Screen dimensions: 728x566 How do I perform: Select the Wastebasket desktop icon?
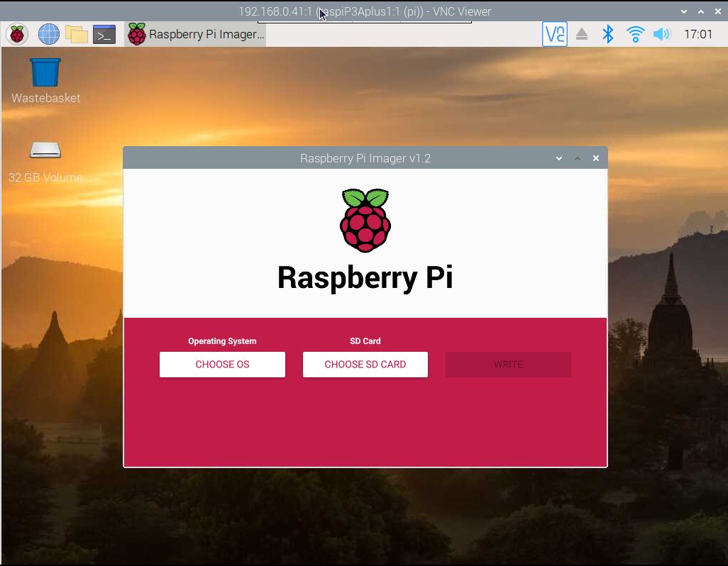[45, 81]
